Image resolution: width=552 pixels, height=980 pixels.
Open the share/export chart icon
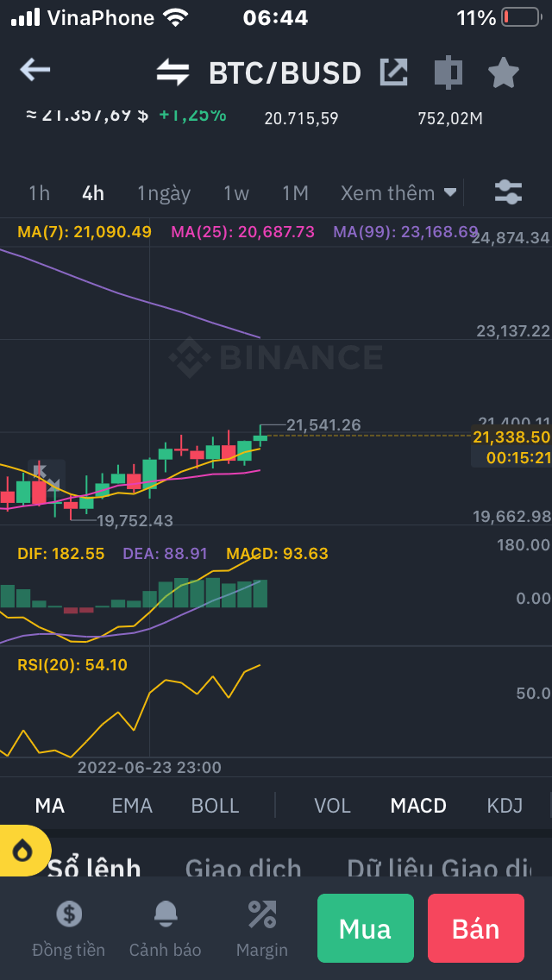(394, 72)
